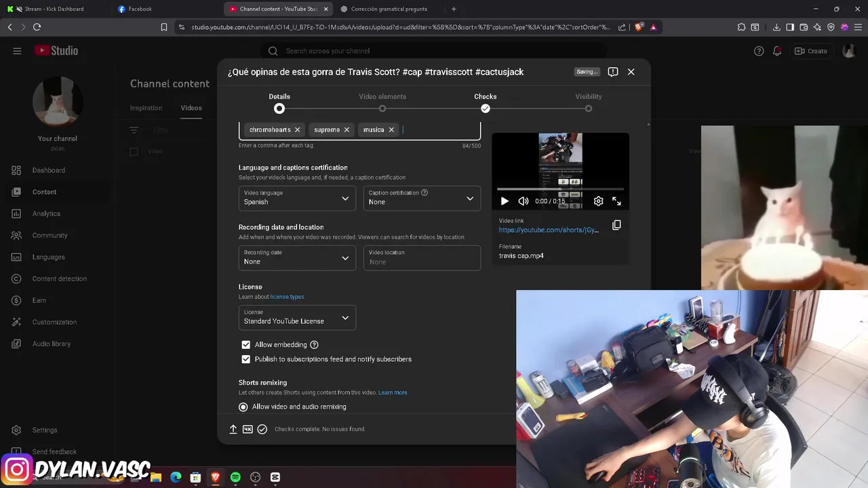Toggle the browser sidebar panel icon
The width and height of the screenshot is (868, 488).
click(790, 27)
